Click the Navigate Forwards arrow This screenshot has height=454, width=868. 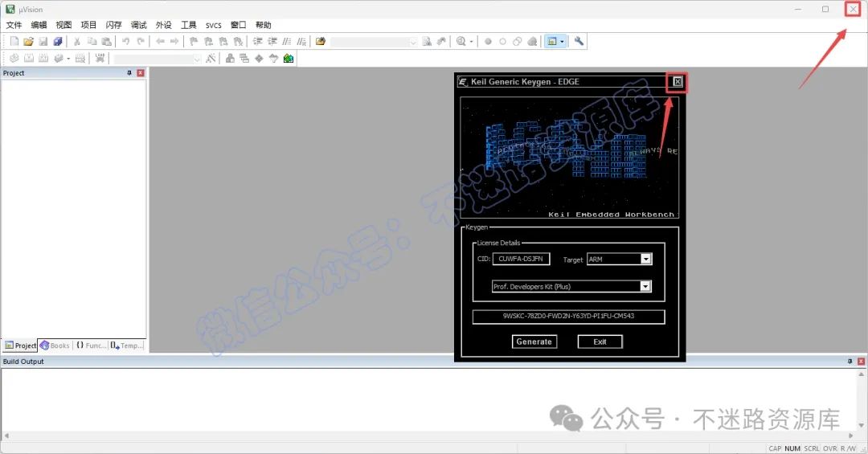coord(174,41)
